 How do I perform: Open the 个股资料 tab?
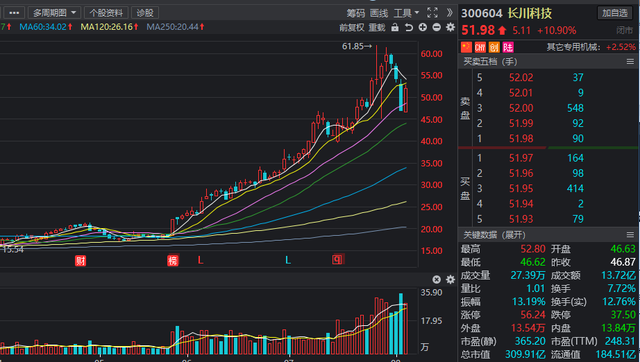[x=106, y=13]
